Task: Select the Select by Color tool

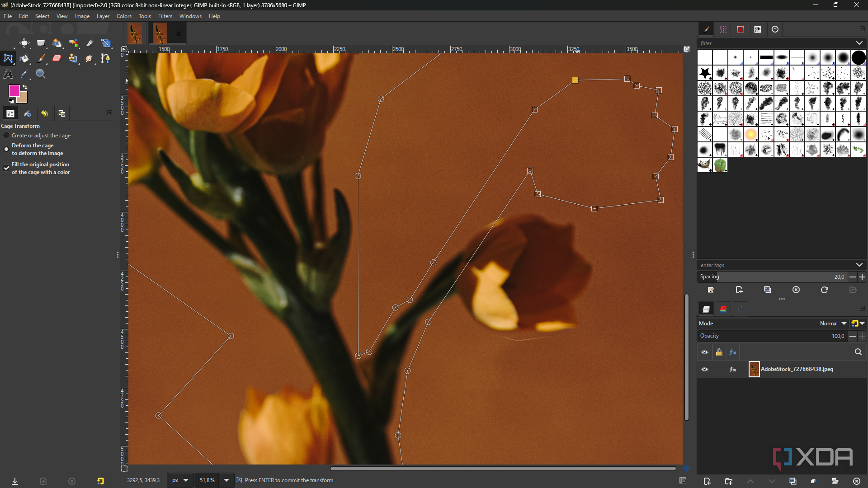Action: tap(73, 43)
